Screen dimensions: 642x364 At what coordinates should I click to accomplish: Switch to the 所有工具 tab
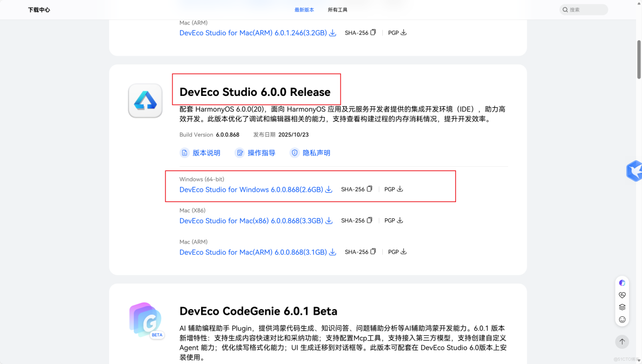[338, 9]
